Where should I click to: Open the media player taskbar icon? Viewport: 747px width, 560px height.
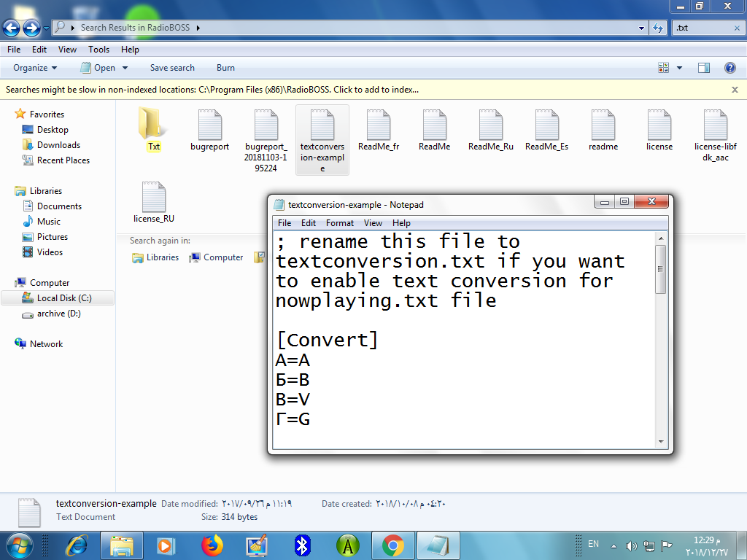pyautogui.click(x=166, y=545)
